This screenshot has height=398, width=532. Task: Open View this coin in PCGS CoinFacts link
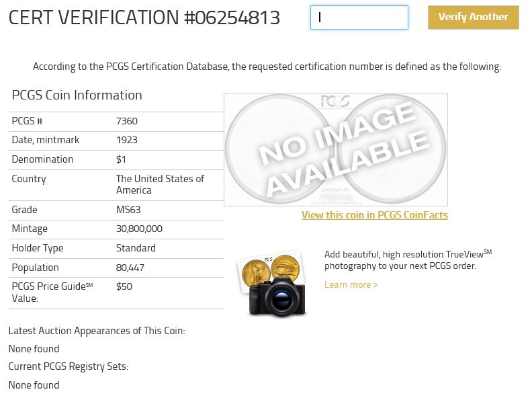[x=375, y=215]
